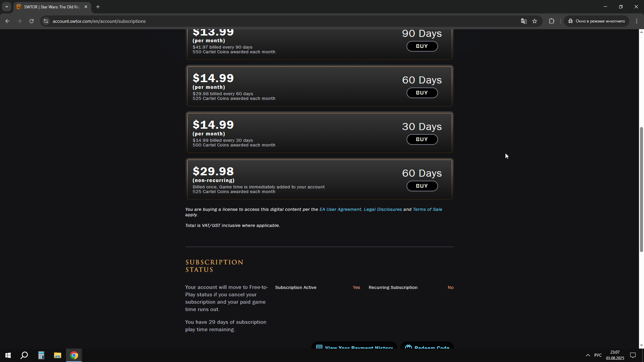Click the page vertical scrollbar thumb
644x362 pixels.
click(x=641, y=189)
